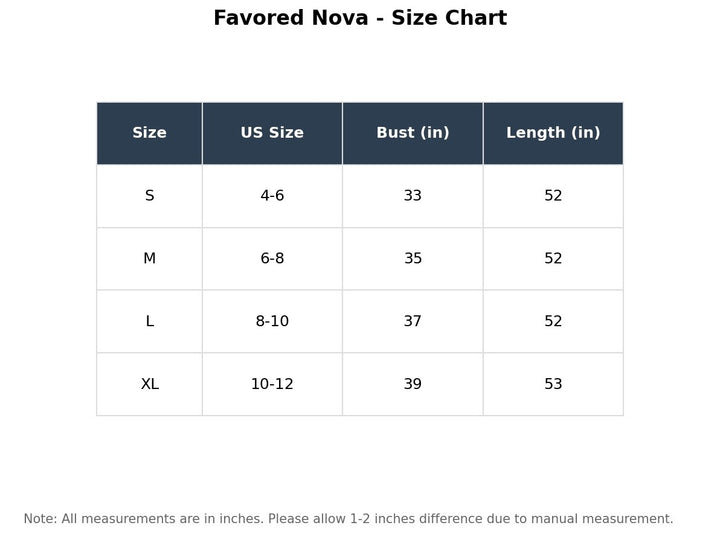Screen dimensions: 720x534
Task: Click the Size column header
Action: tap(149, 133)
